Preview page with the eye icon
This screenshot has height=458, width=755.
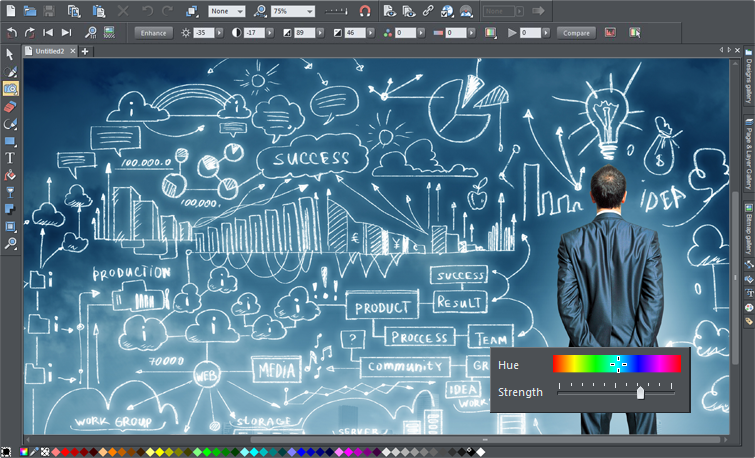[x=389, y=11]
